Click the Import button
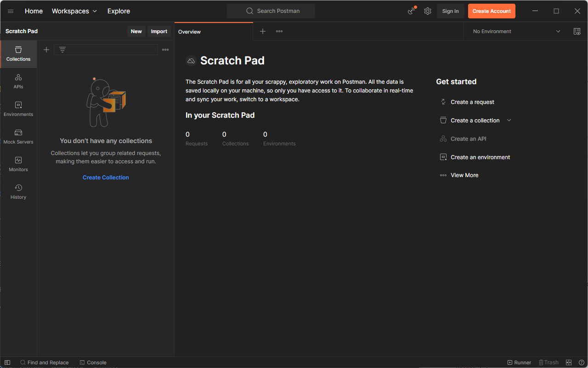The height and width of the screenshot is (368, 588). pyautogui.click(x=159, y=31)
